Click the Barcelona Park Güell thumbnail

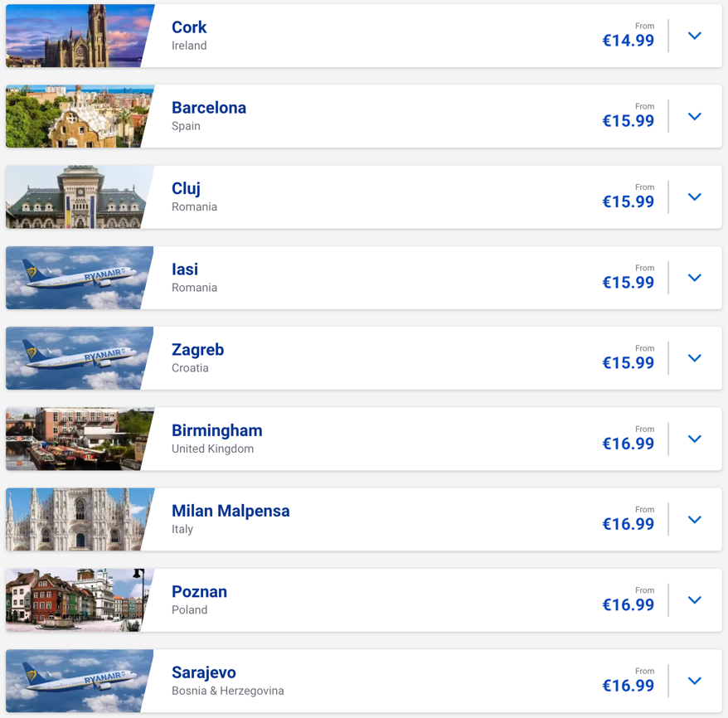(x=80, y=117)
